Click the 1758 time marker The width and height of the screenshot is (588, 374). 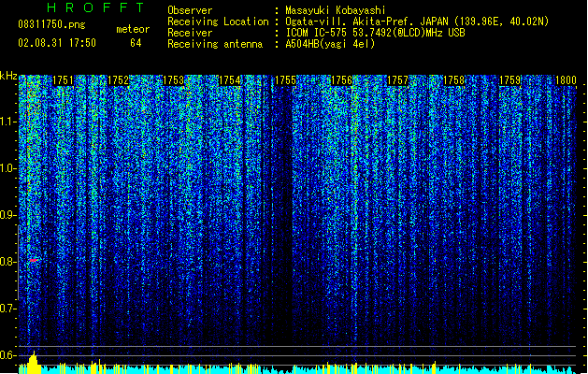point(453,80)
